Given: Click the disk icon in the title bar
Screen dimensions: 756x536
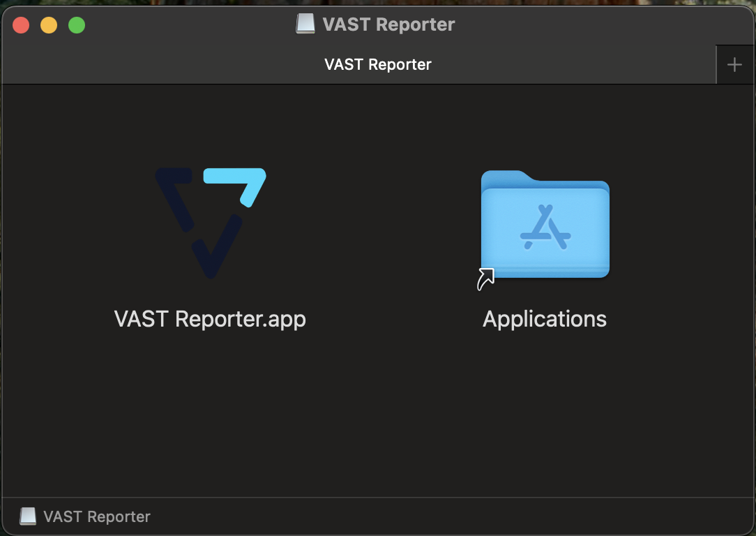Looking at the screenshot, I should 305,24.
